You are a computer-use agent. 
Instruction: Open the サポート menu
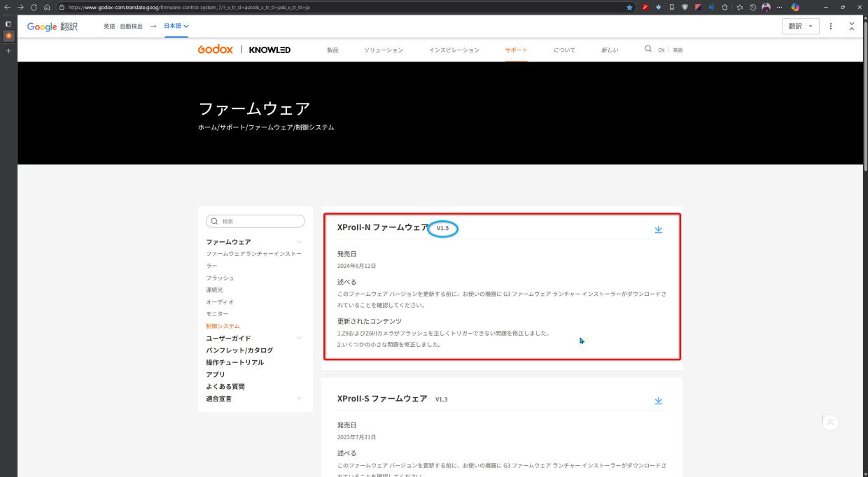point(517,50)
